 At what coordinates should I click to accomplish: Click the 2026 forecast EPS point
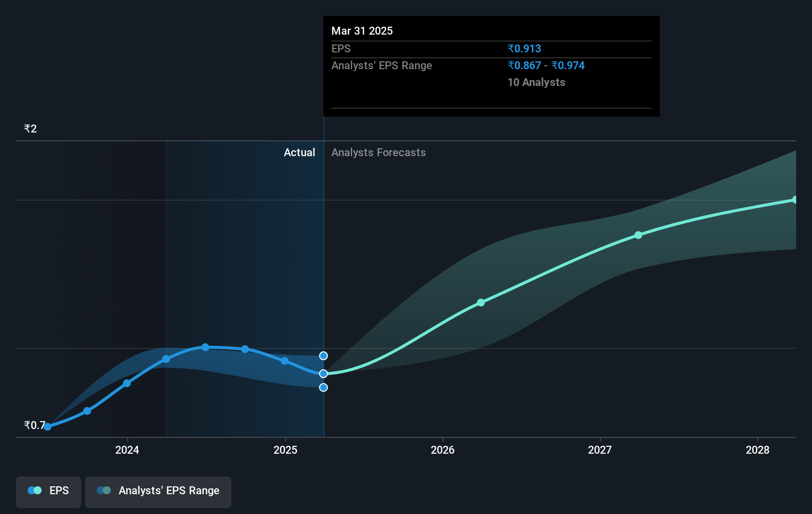[481, 302]
